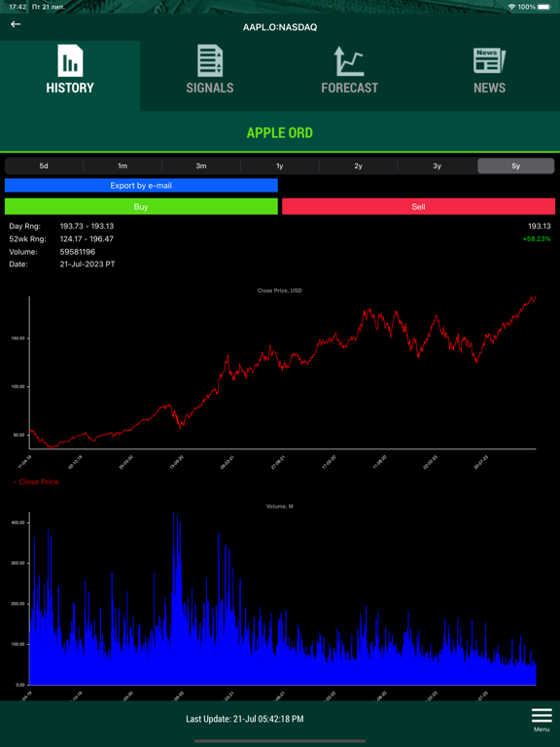Tap the Volume value 59581196

pyautogui.click(x=78, y=252)
